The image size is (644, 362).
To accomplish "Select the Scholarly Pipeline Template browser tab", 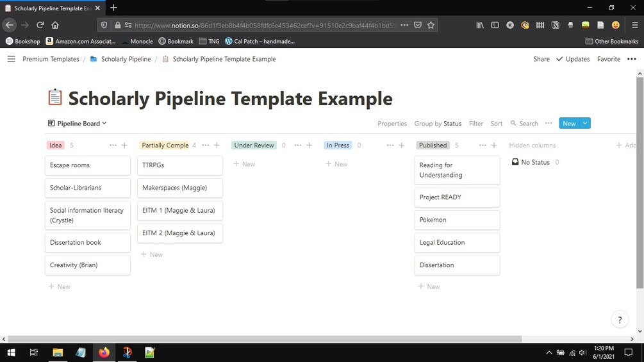I will click(x=52, y=8).
